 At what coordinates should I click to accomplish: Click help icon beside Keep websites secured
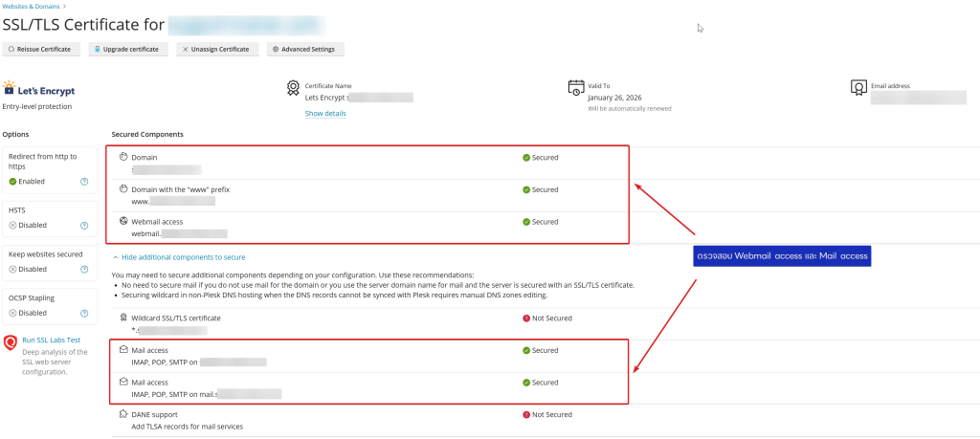tap(84, 270)
